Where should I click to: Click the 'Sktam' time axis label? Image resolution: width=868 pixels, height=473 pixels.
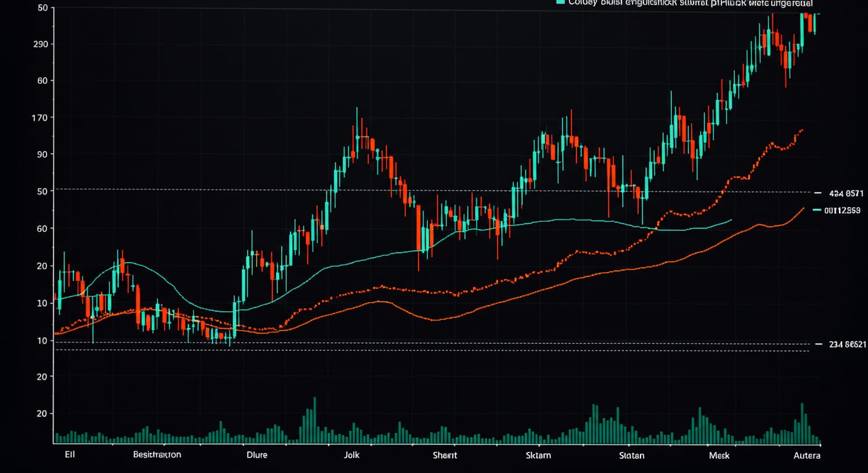tap(538, 455)
